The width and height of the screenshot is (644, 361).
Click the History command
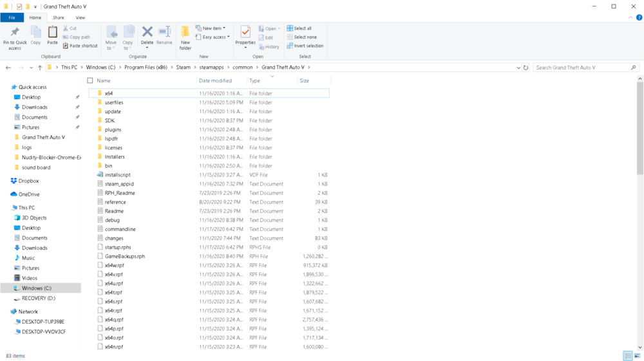[269, 47]
